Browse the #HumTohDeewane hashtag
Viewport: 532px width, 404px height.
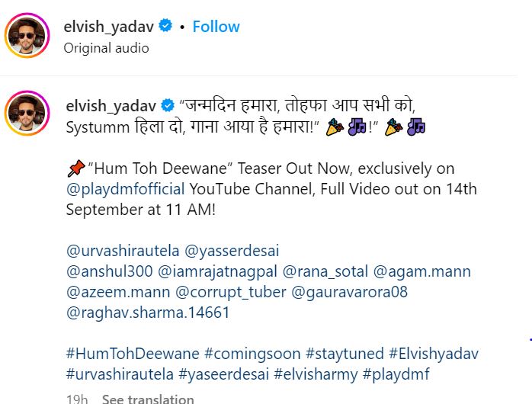(133, 354)
